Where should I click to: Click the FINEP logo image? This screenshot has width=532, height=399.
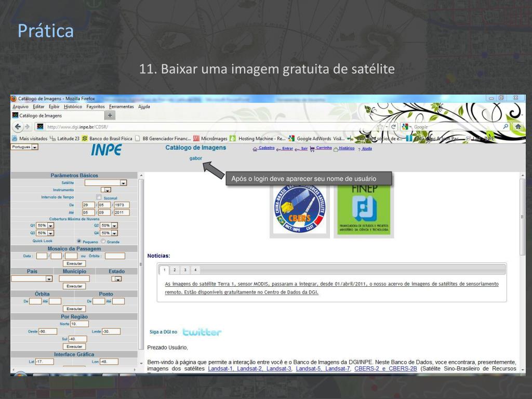[364, 209]
